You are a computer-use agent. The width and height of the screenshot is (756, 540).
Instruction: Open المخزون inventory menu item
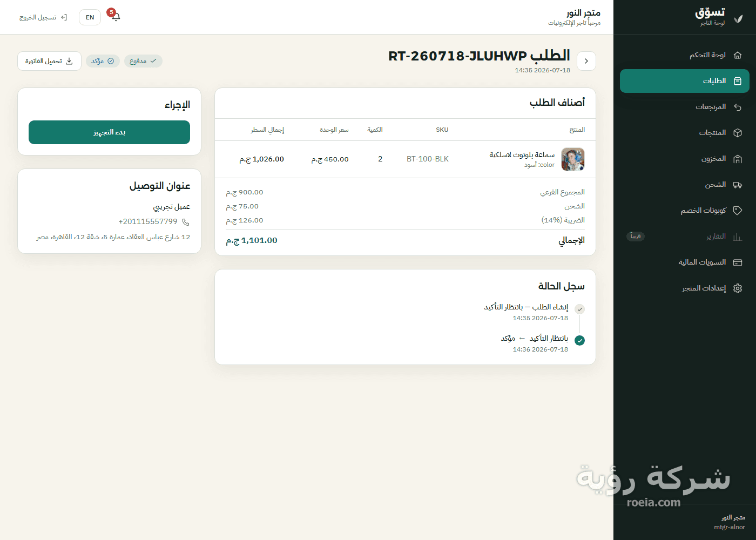point(685,159)
